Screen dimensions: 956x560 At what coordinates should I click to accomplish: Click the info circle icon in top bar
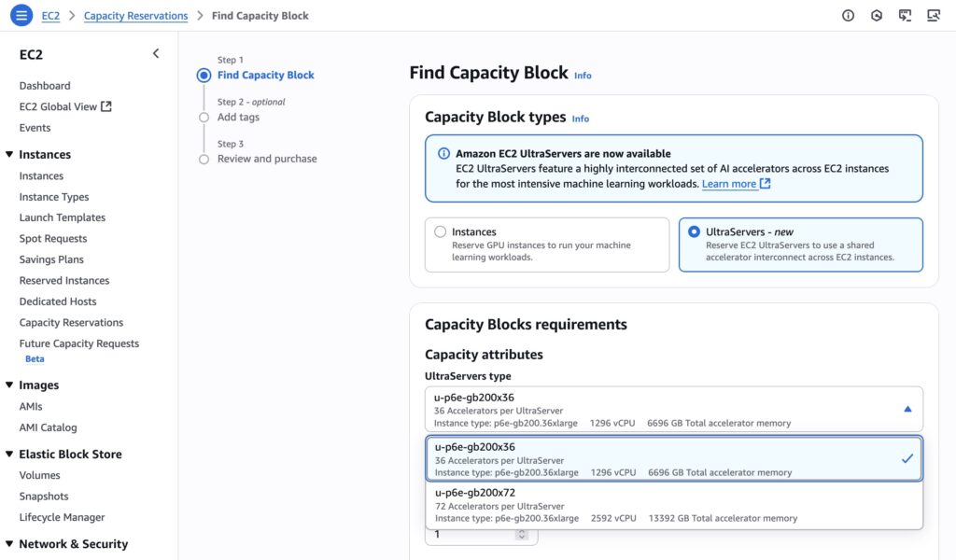(x=848, y=16)
